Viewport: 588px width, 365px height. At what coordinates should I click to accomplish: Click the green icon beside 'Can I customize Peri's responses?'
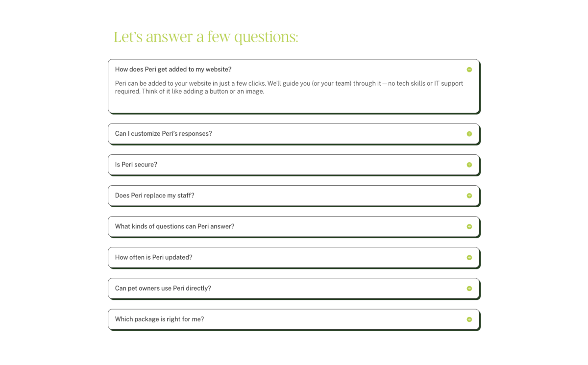pos(469,134)
